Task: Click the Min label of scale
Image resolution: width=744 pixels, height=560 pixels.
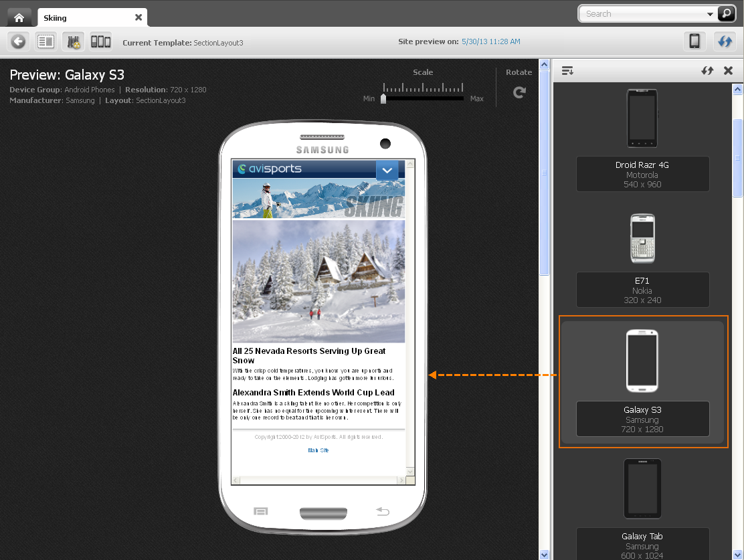Action: click(369, 99)
